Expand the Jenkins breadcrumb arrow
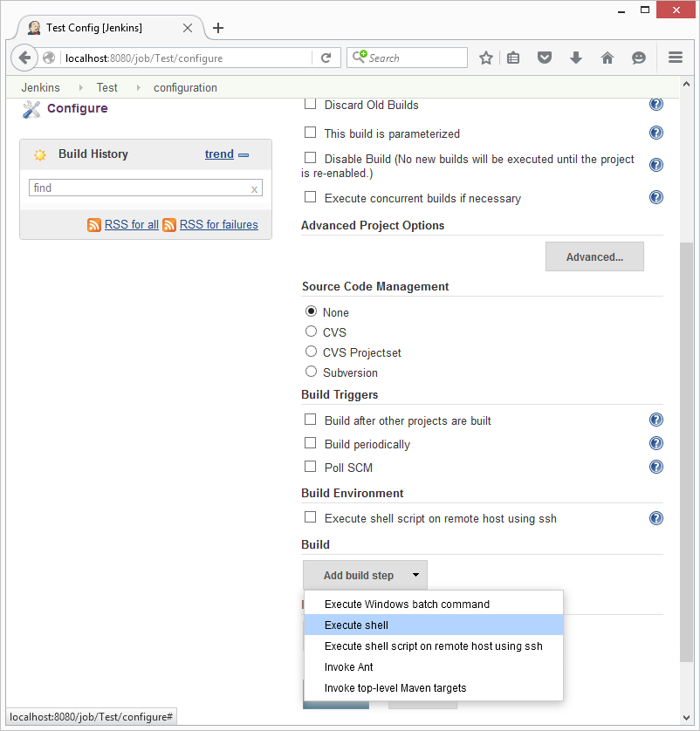 pyautogui.click(x=80, y=87)
